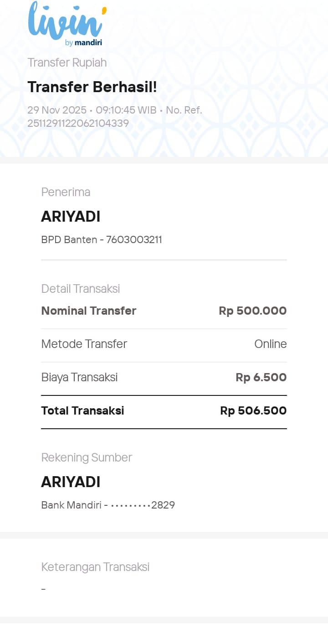Select the Online transfer method value

pyautogui.click(x=270, y=344)
